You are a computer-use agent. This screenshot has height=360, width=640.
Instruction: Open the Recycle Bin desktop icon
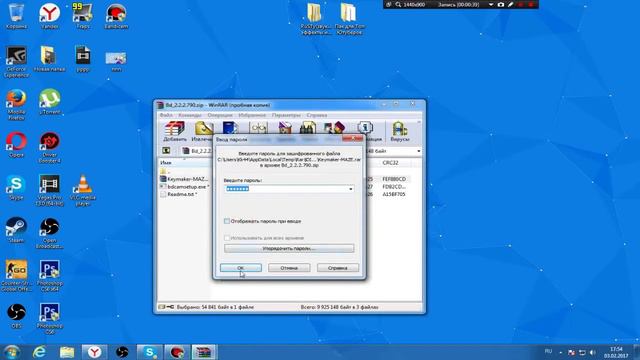[x=16, y=16]
